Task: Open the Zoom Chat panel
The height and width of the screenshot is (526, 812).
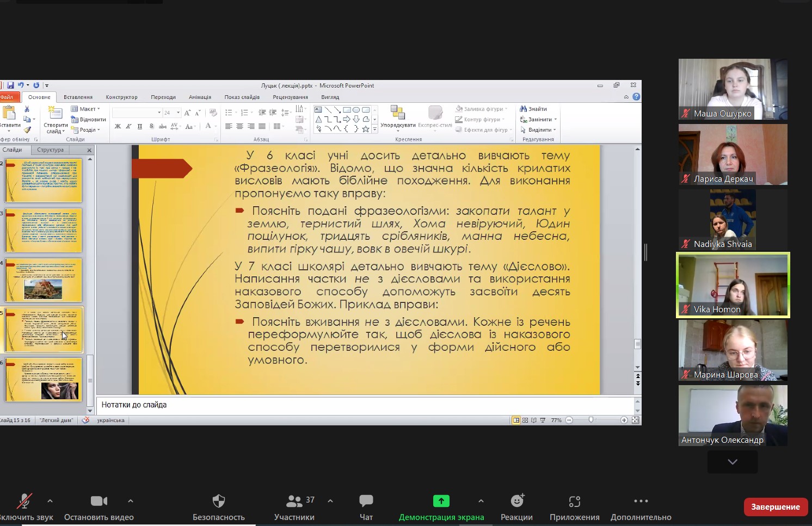Action: pyautogui.click(x=366, y=501)
